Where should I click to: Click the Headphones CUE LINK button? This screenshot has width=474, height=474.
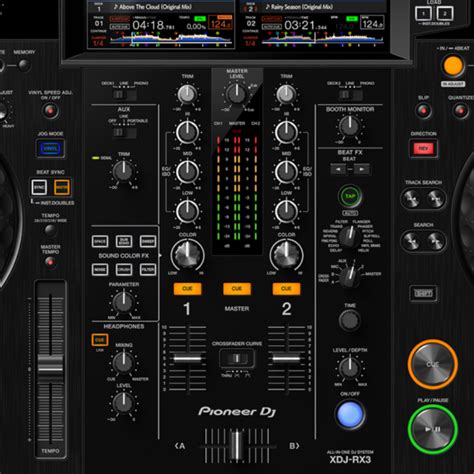pyautogui.click(x=100, y=340)
